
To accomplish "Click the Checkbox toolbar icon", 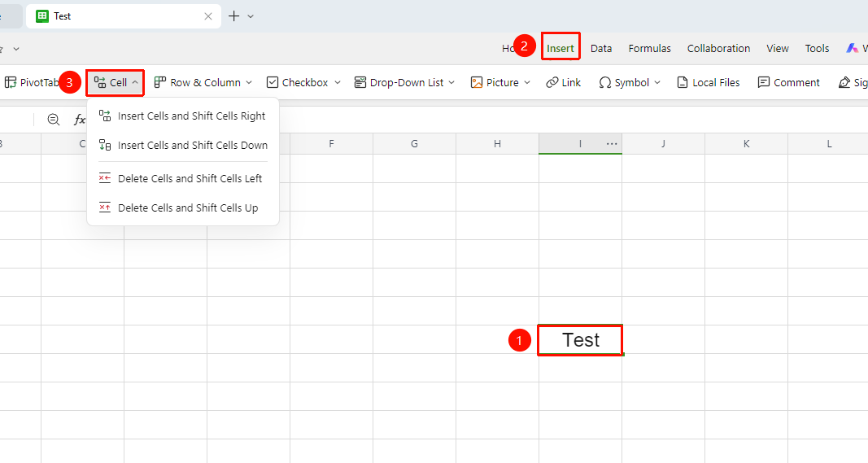I will pos(273,82).
